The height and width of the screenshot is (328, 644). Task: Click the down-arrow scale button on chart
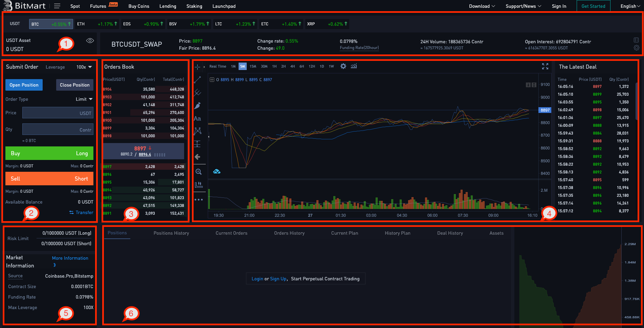click(528, 85)
